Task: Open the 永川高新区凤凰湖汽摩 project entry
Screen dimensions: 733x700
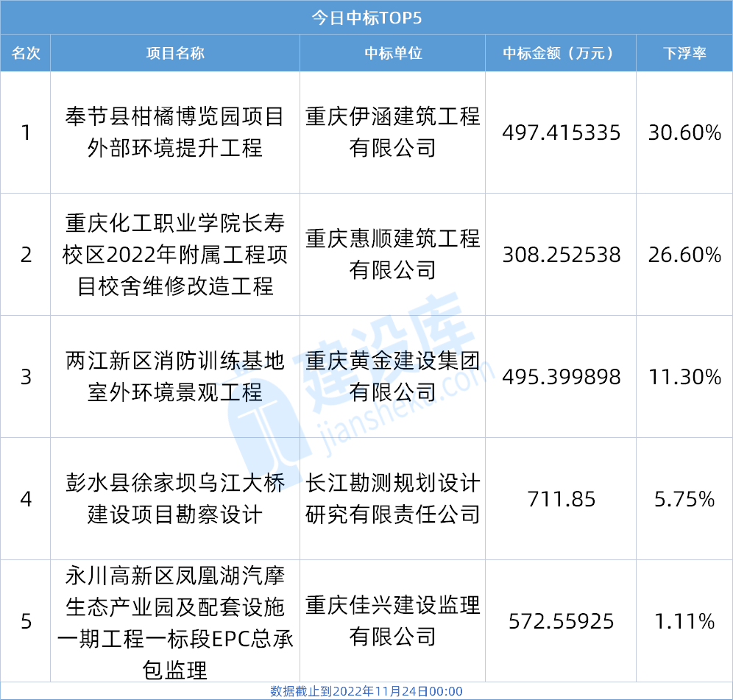Action: point(175,621)
